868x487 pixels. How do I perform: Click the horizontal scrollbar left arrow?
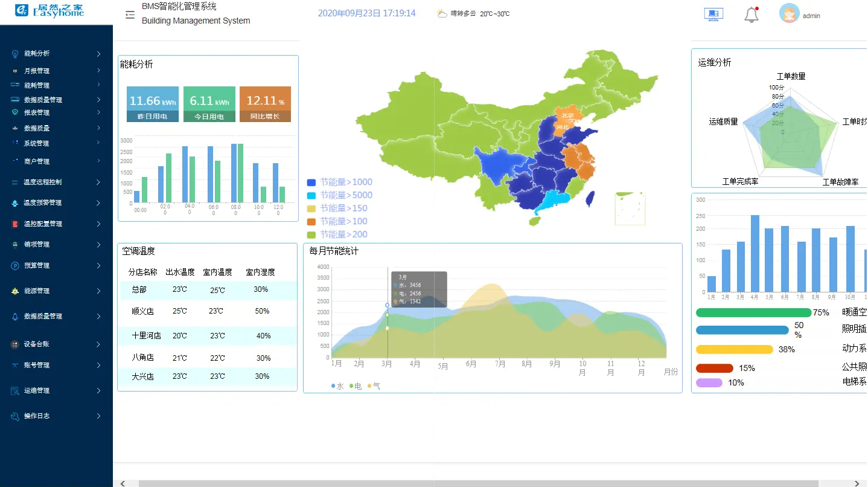click(x=123, y=483)
